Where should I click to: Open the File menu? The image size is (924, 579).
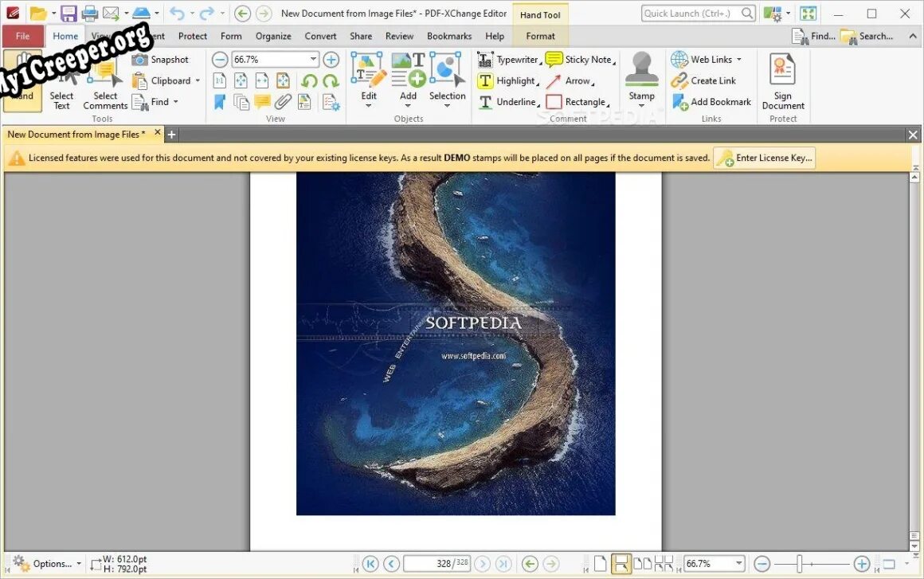coord(22,36)
